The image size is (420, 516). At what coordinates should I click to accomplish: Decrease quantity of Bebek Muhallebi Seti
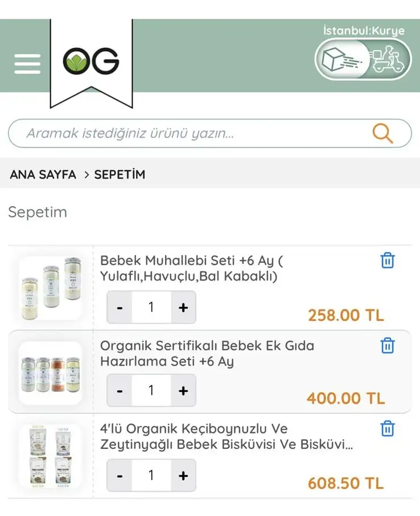point(120,308)
